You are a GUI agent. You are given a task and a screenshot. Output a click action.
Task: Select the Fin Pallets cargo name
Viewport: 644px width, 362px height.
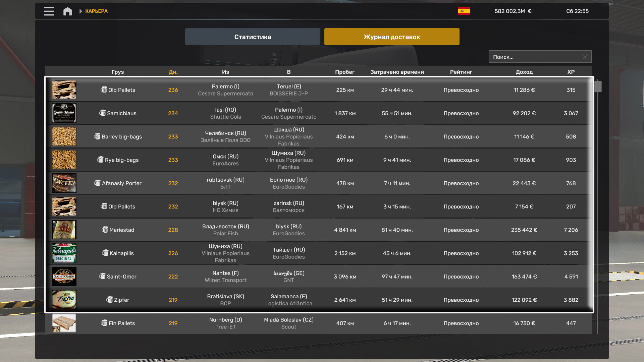[x=122, y=323]
